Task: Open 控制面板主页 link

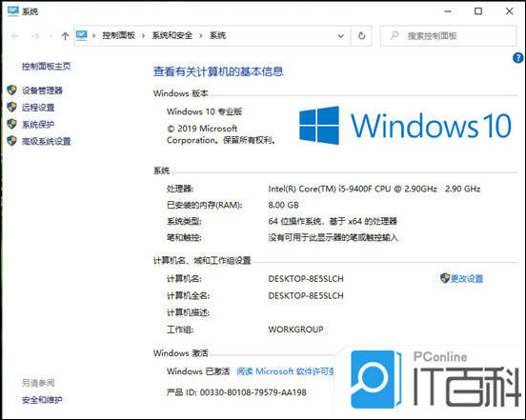Action: coord(47,66)
